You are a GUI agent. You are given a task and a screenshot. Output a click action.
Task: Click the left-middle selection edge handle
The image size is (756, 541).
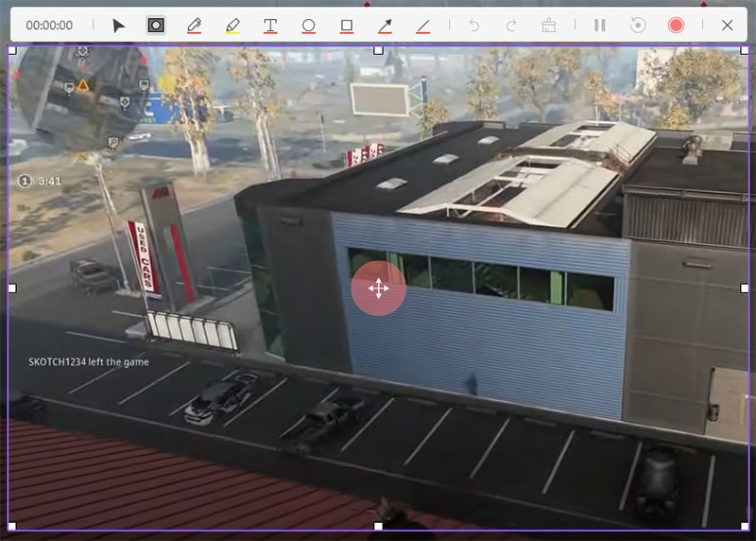(x=12, y=288)
